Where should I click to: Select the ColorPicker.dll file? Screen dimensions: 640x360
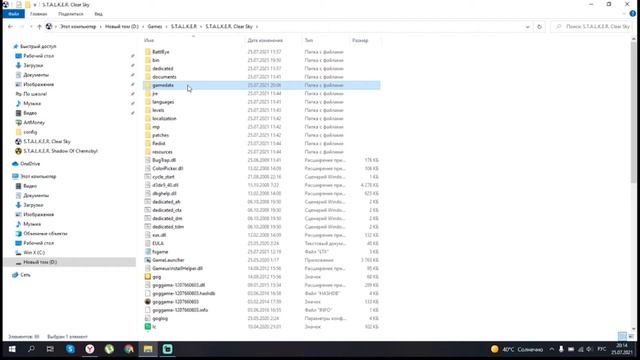pyautogui.click(x=168, y=168)
